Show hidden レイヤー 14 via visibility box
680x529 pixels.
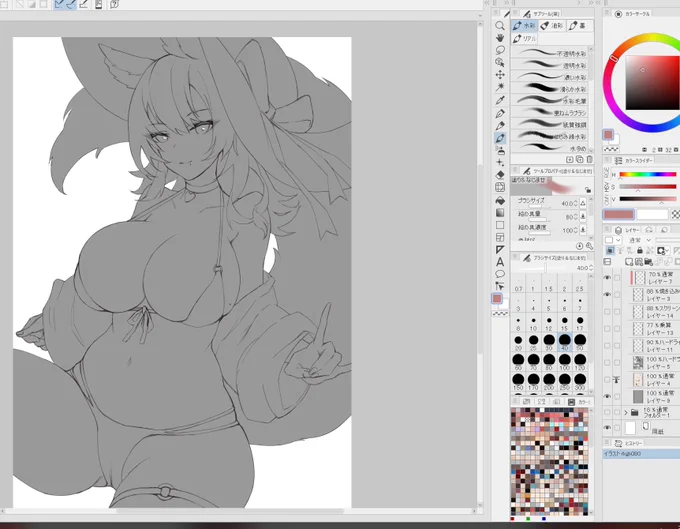(607, 311)
